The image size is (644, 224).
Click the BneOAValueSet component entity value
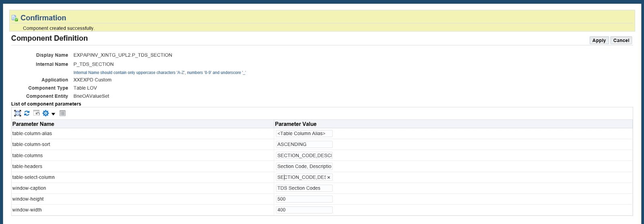point(91,96)
